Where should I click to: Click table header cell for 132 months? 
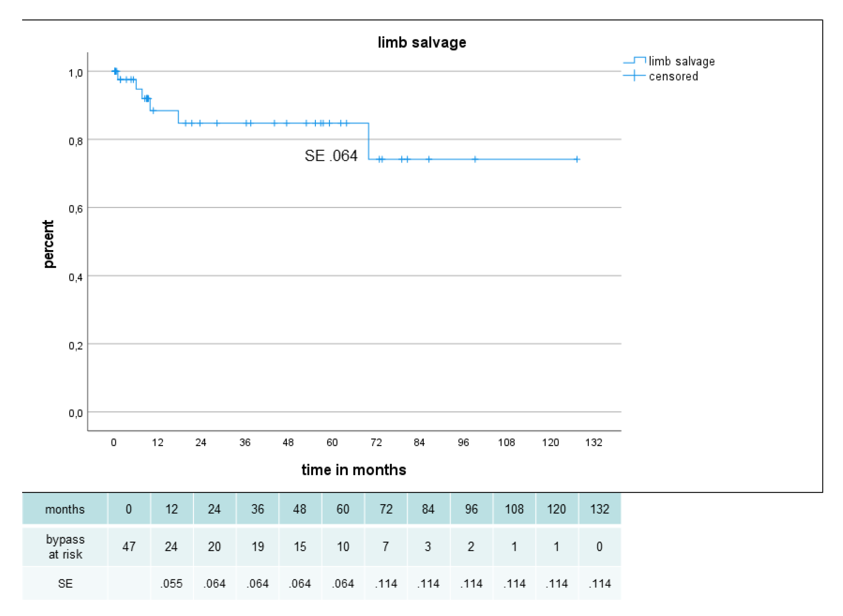(599, 509)
